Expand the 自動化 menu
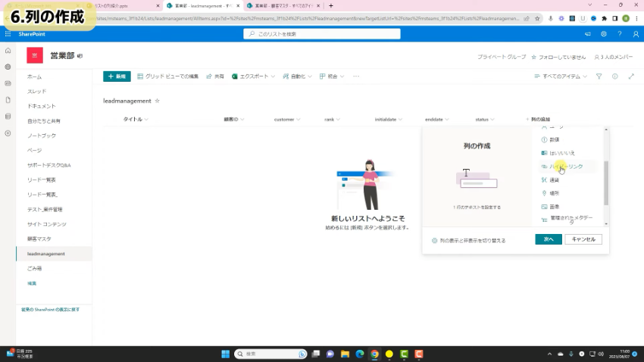 [297, 76]
